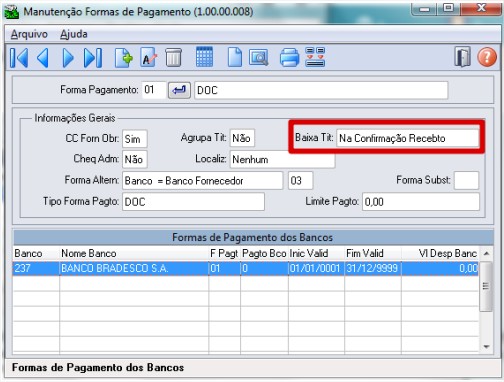Edit the current record
Screen dimensions: 504x382
149,58
